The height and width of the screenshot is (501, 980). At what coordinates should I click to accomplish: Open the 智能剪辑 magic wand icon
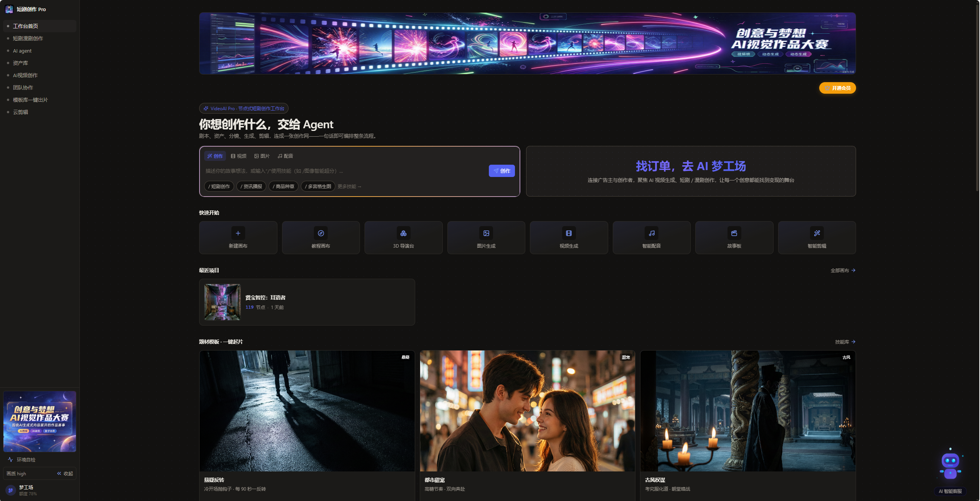click(x=817, y=233)
